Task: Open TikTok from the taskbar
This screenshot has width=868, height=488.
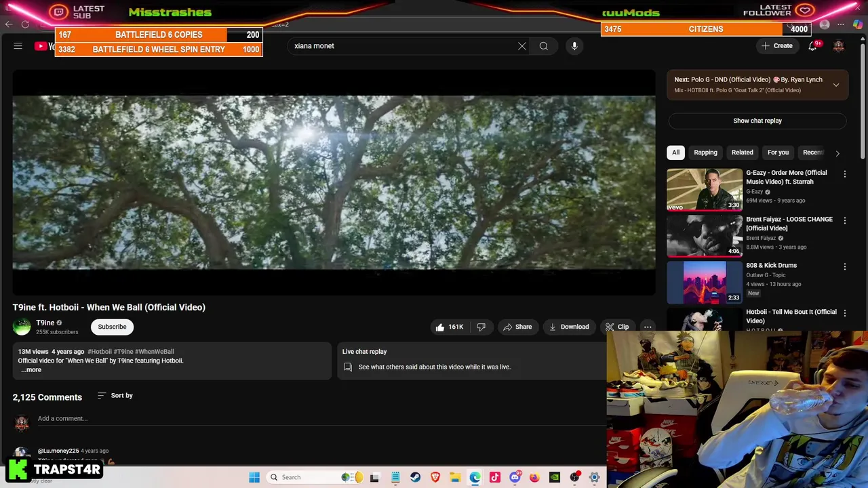Action: pos(494,477)
